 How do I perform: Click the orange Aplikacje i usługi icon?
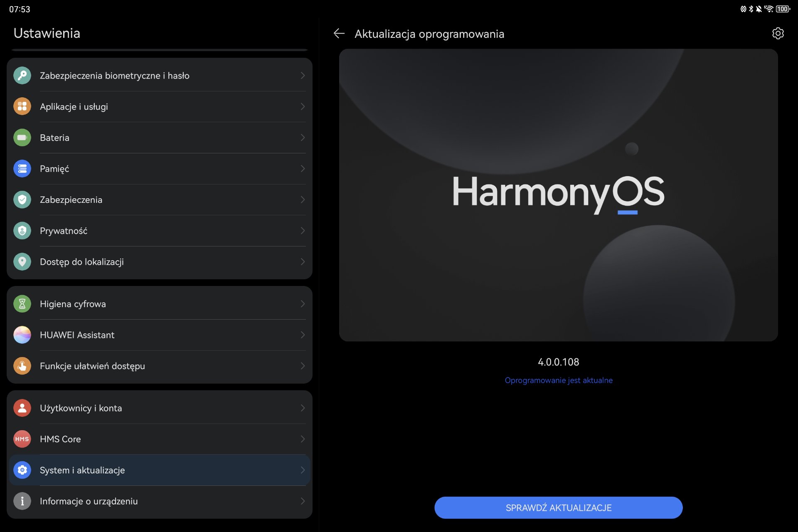tap(22, 106)
